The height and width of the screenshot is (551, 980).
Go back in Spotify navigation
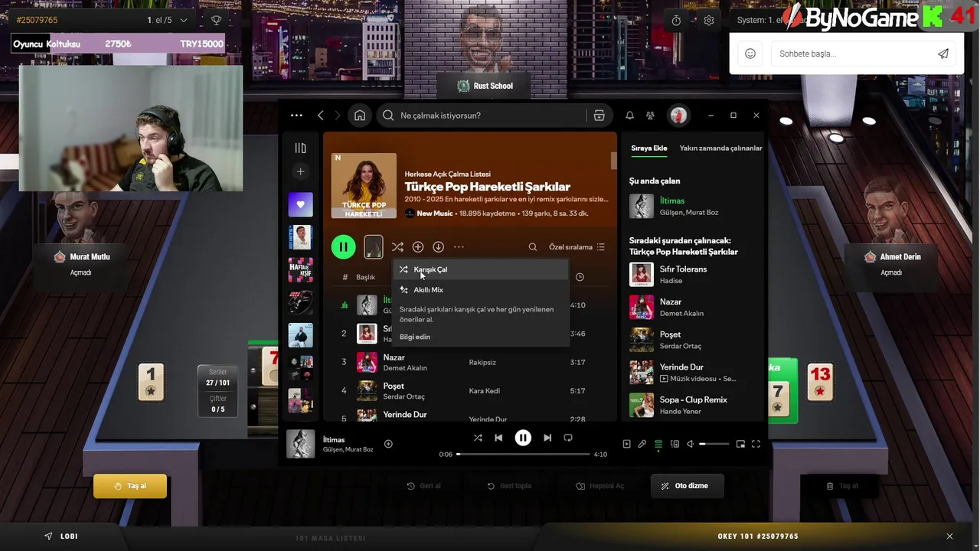click(321, 116)
